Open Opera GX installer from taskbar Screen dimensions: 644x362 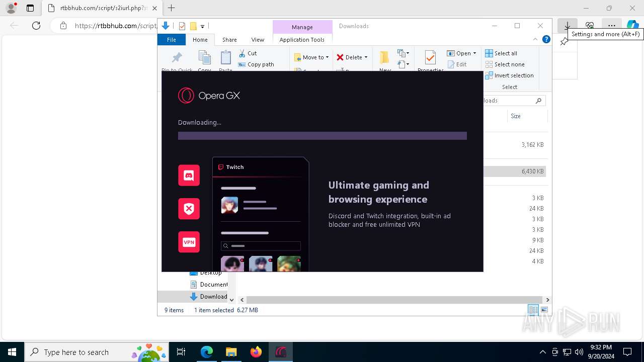click(x=280, y=352)
